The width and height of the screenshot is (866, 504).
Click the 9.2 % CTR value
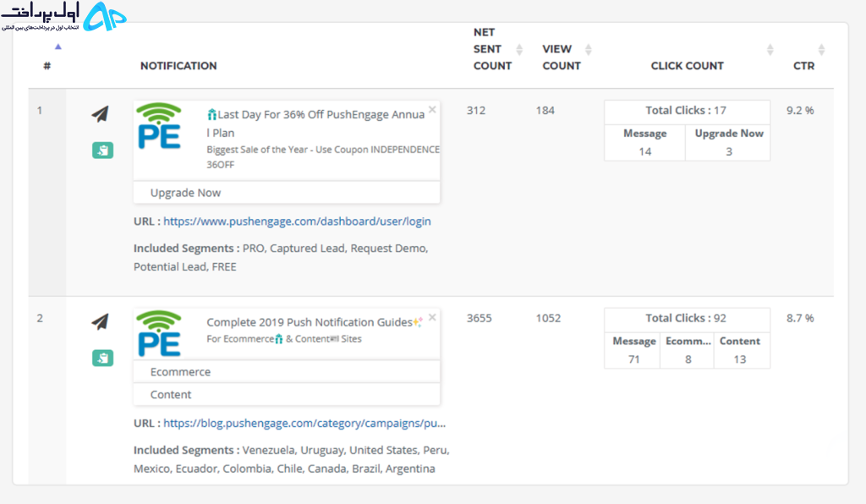(x=800, y=111)
